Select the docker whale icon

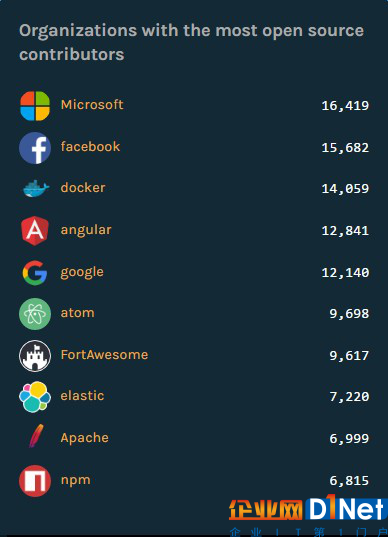36,188
